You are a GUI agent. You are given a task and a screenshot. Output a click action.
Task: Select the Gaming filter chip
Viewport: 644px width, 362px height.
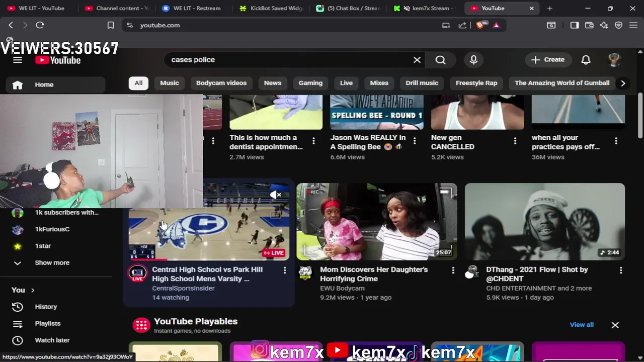[310, 83]
